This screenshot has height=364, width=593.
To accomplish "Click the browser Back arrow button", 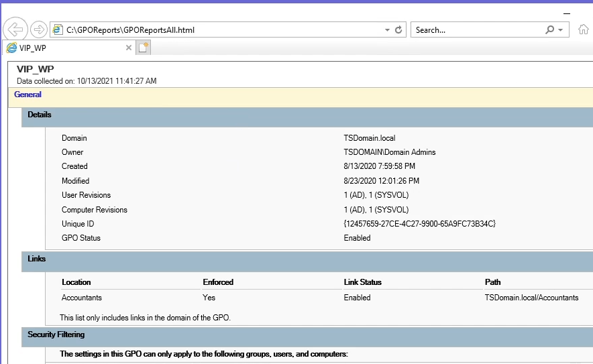I will (15, 29).
